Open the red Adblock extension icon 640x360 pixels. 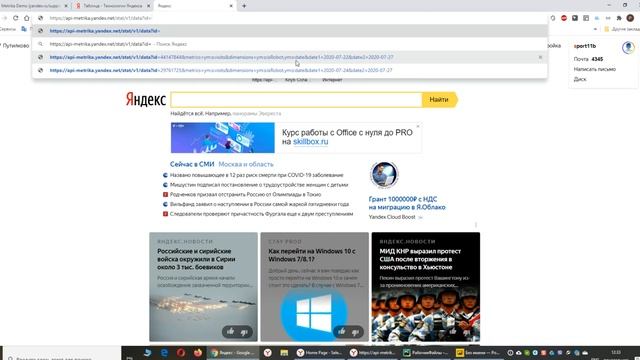(564, 18)
